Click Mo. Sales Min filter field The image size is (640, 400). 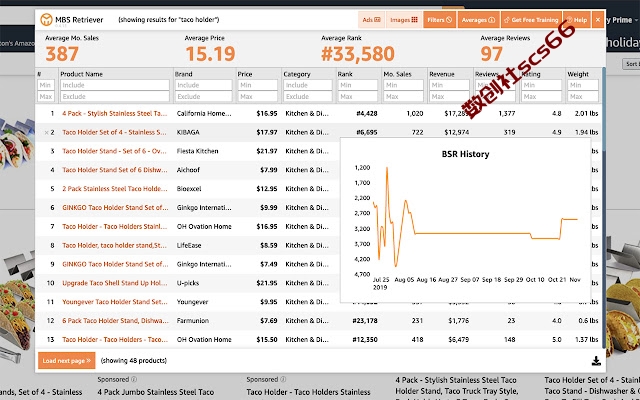[403, 85]
